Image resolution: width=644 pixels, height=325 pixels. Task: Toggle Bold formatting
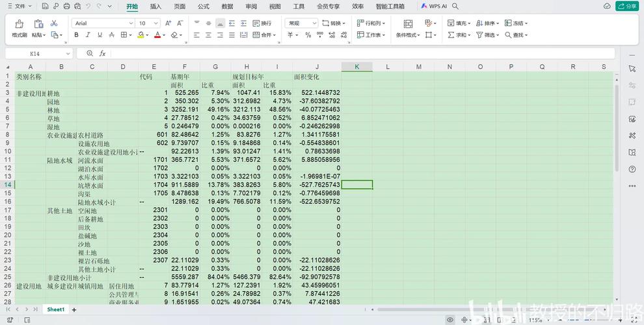coord(76,35)
